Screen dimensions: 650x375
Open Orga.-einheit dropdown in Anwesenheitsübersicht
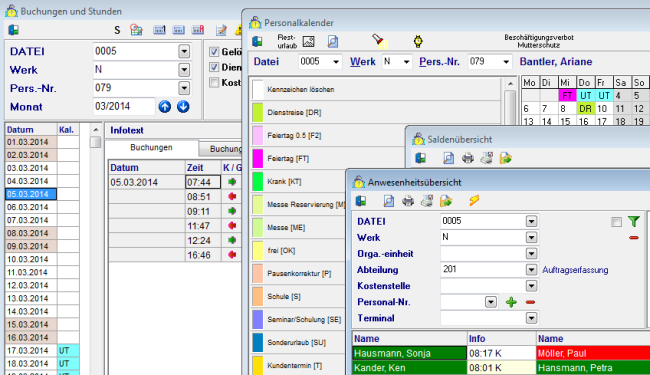pos(531,254)
